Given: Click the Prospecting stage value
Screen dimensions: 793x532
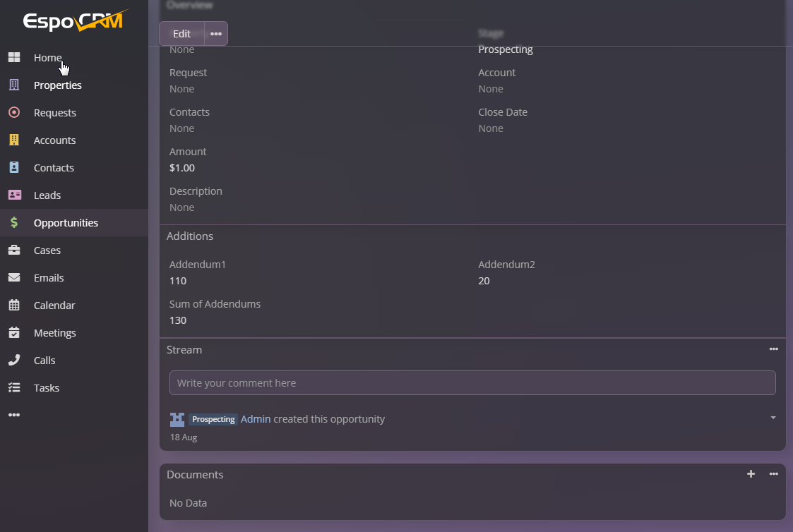Looking at the screenshot, I should point(505,49).
